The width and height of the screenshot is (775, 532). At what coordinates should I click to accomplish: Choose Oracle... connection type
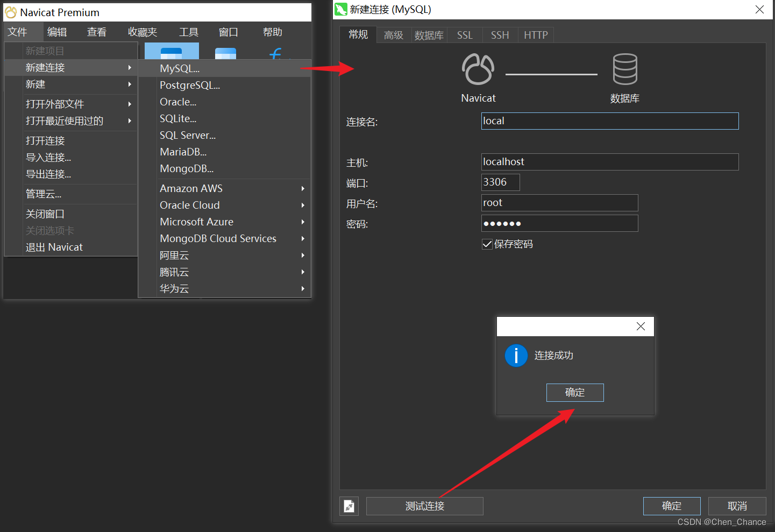pos(225,102)
